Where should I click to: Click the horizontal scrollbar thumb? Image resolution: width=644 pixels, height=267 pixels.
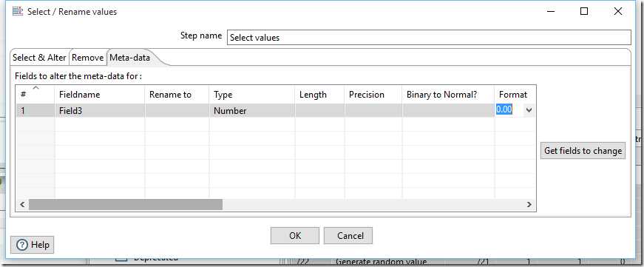(125, 205)
